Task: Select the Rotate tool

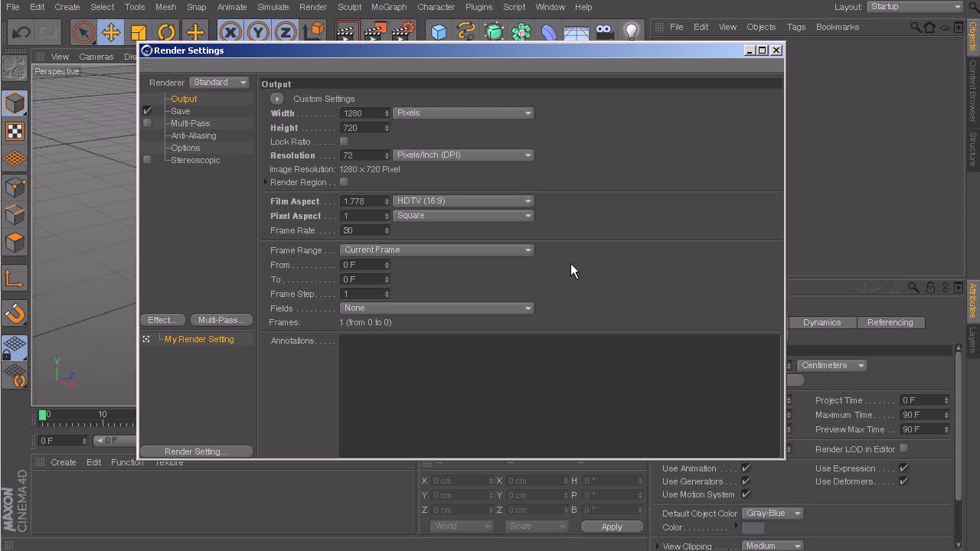Action: click(x=166, y=32)
